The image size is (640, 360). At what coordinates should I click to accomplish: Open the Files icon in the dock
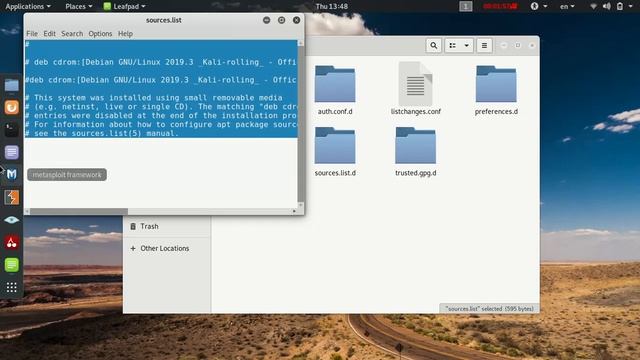11,85
